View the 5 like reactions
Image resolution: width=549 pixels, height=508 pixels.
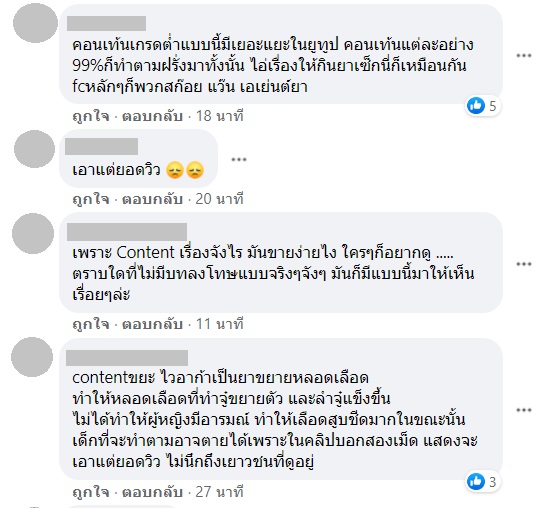tap(482, 106)
